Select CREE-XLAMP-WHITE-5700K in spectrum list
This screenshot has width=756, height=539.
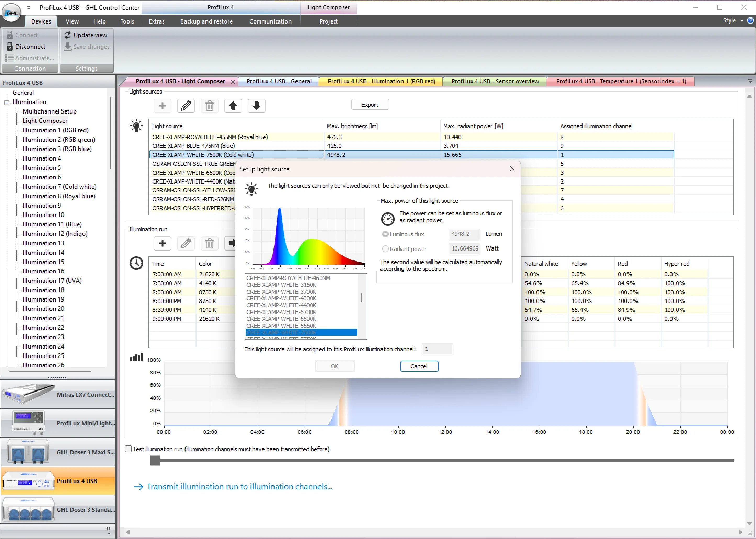click(x=281, y=312)
